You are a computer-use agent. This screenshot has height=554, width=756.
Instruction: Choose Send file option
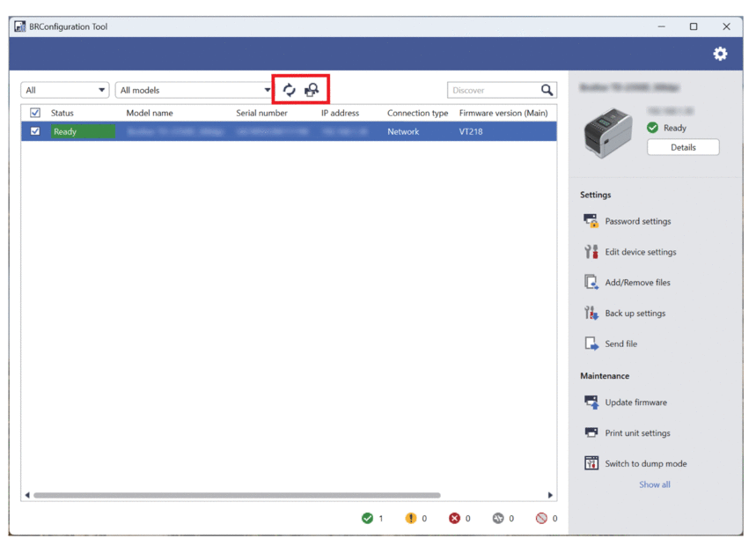(620, 344)
